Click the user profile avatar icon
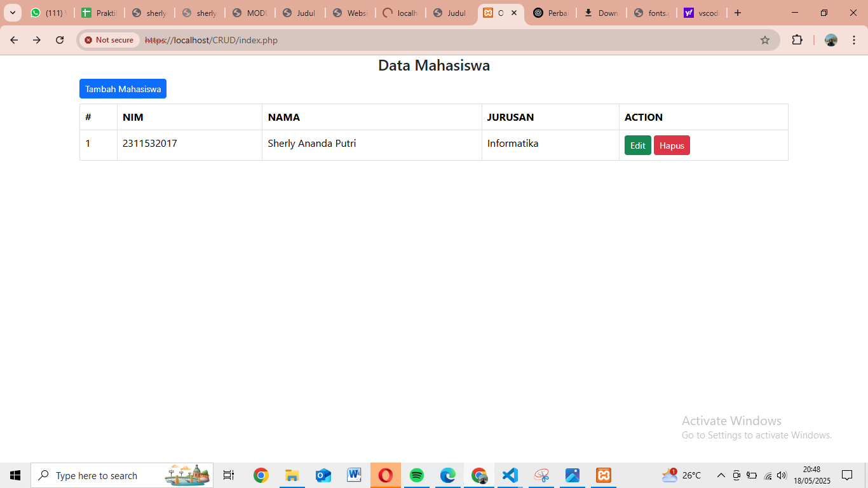Image resolution: width=868 pixels, height=488 pixels. coord(831,40)
